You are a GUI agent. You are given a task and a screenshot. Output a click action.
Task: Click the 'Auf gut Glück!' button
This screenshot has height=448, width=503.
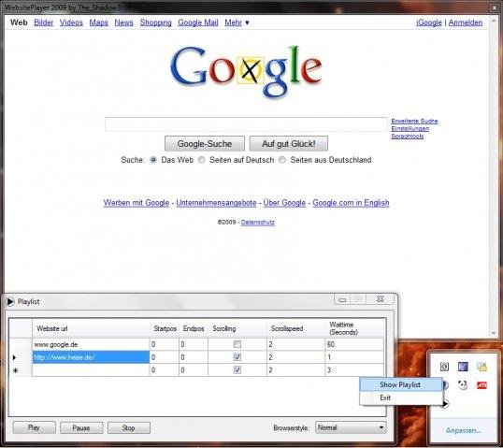click(289, 143)
